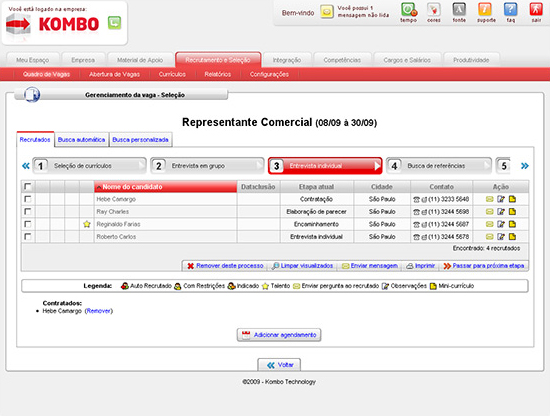Switch to Busca automática tab
The width and height of the screenshot is (550, 416).
[x=81, y=140]
